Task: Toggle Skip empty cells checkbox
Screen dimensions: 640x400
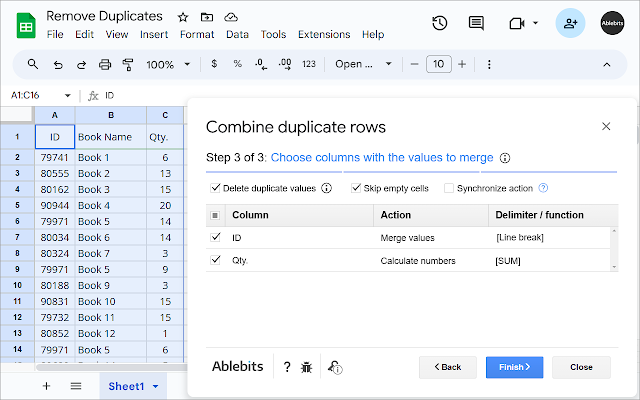Action: click(x=356, y=187)
